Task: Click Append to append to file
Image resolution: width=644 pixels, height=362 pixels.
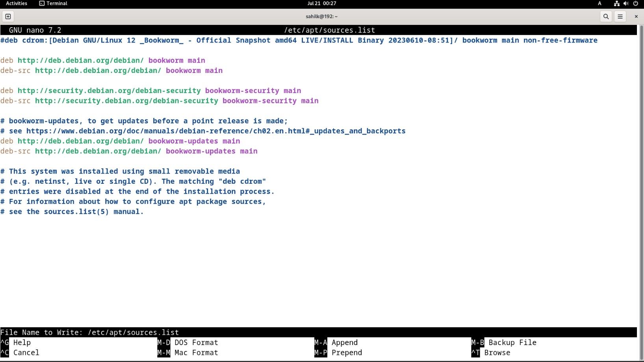Action: click(340, 342)
